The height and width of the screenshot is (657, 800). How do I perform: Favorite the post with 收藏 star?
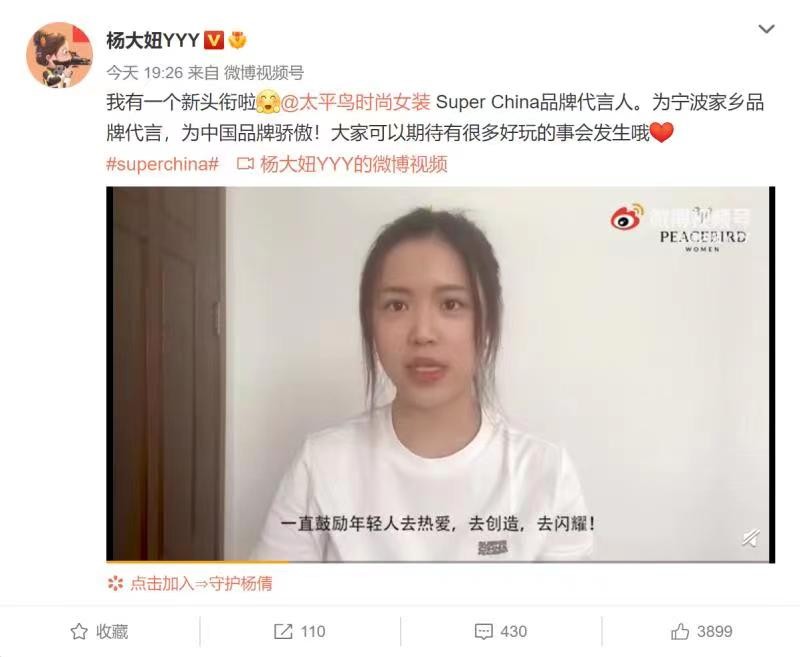99,631
